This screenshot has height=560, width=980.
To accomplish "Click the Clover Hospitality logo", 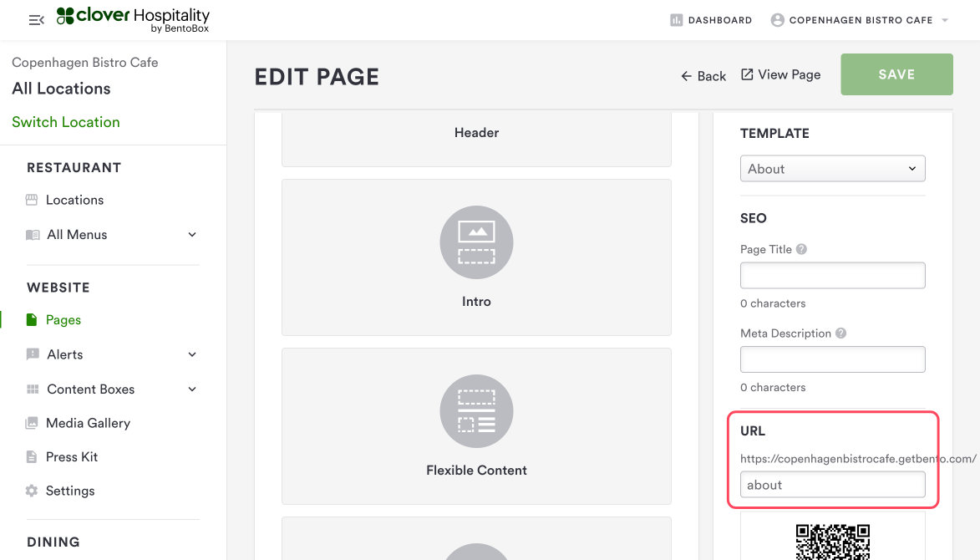I will pyautogui.click(x=133, y=19).
